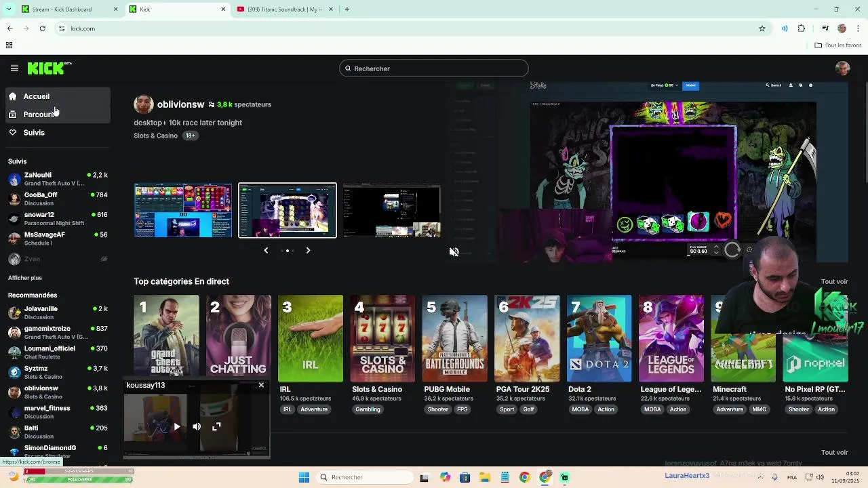Viewport: 868px width, 488px height.
Task: Open IRL category card
Action: [x=311, y=338]
